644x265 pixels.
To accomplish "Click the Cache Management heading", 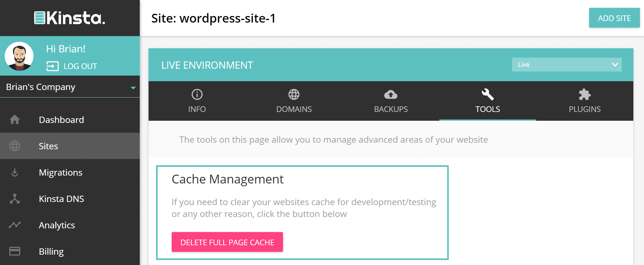I will tap(228, 179).
